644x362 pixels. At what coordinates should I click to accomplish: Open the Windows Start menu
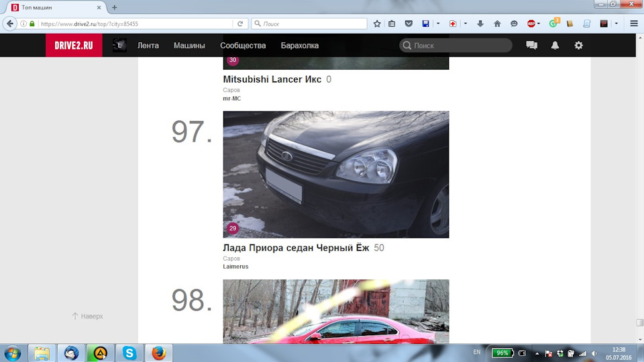12,353
